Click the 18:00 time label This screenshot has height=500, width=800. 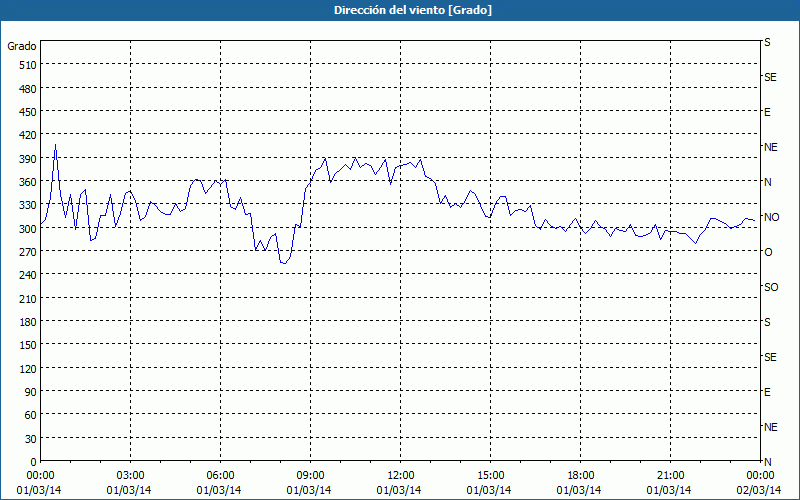[580, 476]
